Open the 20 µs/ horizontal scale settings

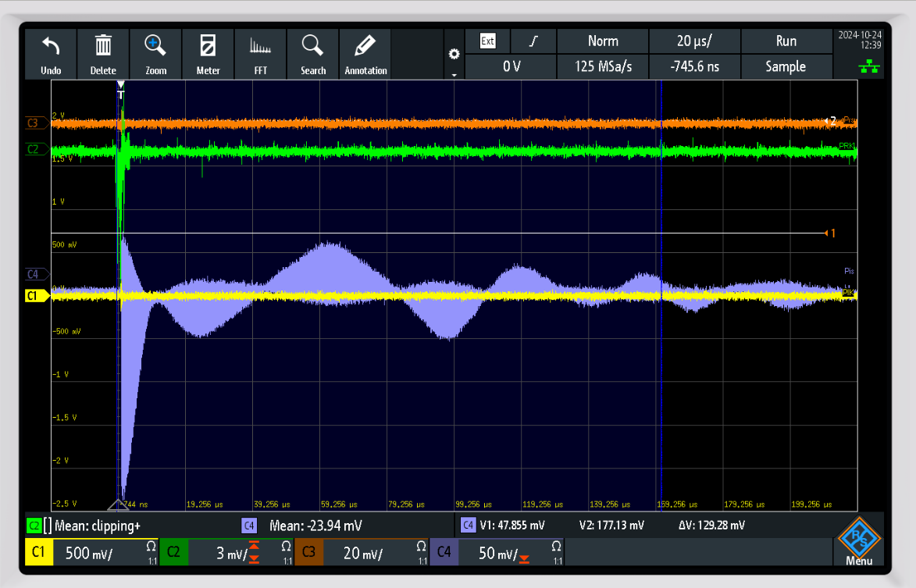[x=694, y=41]
